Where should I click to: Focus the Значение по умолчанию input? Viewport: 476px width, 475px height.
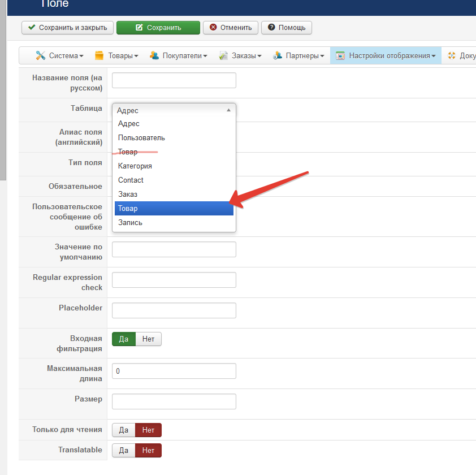tap(174, 249)
